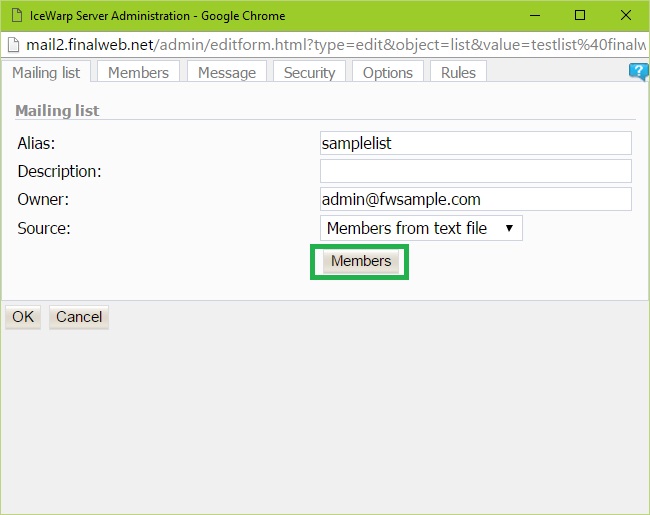Maximize the IceWarp administration window
Screen dimensions: 650x515
point(580,15)
